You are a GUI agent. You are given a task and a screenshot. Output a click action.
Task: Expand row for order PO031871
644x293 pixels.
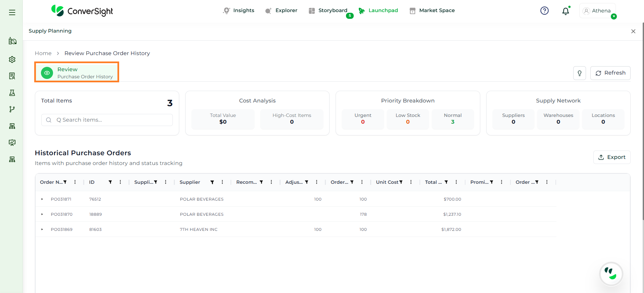click(x=42, y=199)
